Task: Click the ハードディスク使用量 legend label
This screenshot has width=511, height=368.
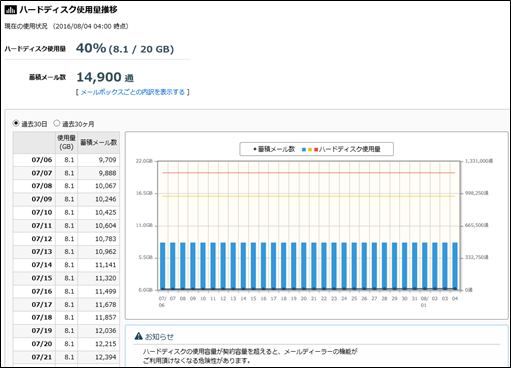Action: [350, 149]
